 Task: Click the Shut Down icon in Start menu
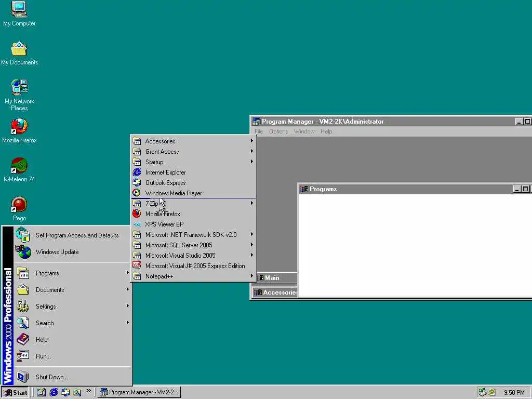(23, 377)
